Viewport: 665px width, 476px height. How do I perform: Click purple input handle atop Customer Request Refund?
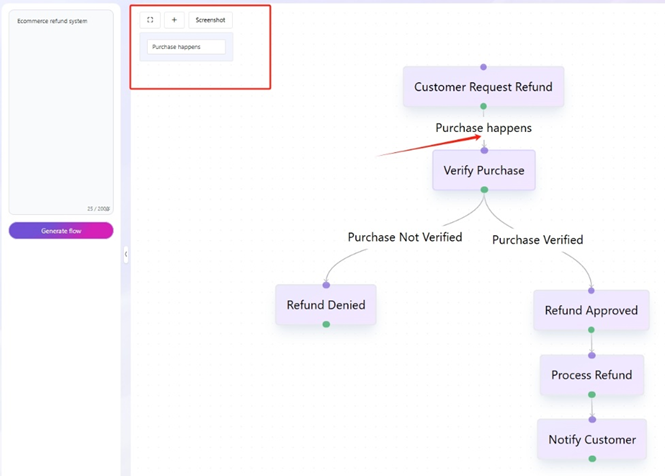pos(483,67)
